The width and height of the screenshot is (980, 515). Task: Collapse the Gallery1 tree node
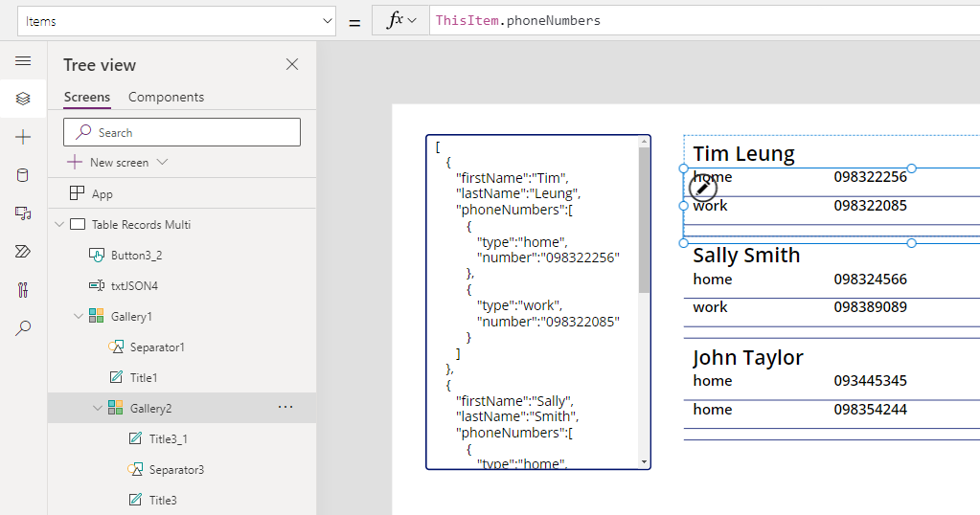coord(79,317)
